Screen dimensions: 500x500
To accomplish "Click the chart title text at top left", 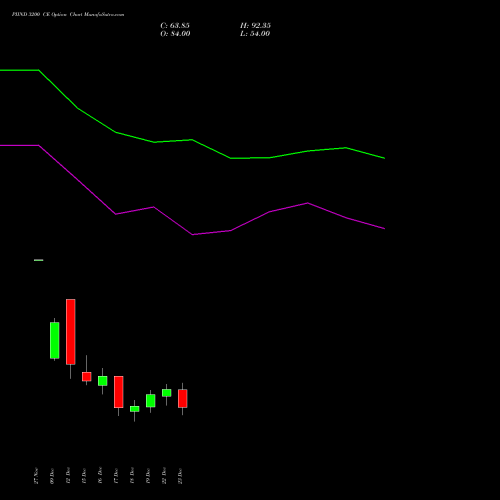I will coord(68,15).
